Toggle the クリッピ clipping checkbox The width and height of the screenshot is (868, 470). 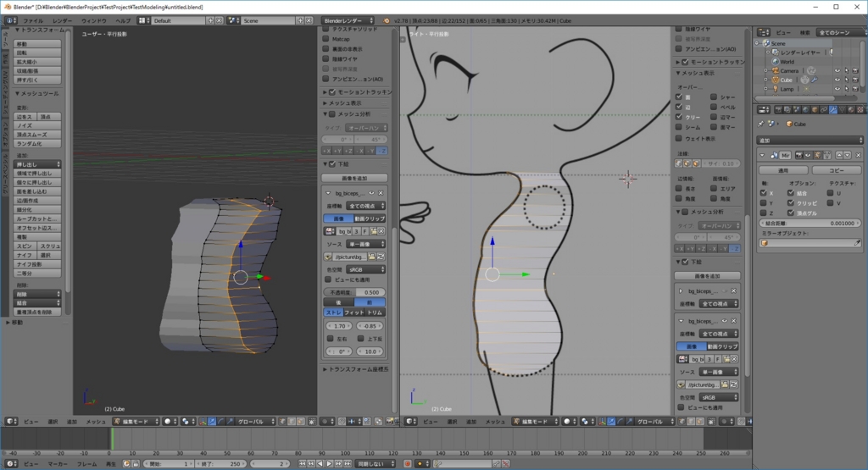(791, 203)
